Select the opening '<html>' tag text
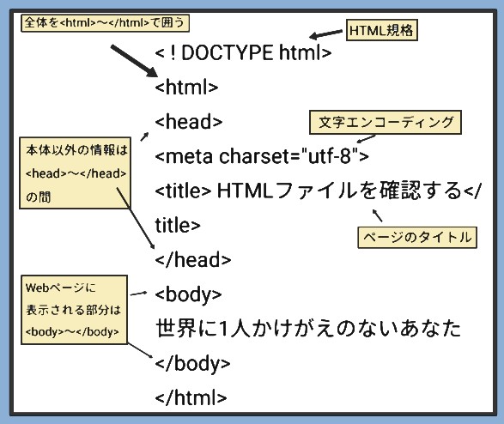The image size is (504, 424). tap(186, 87)
